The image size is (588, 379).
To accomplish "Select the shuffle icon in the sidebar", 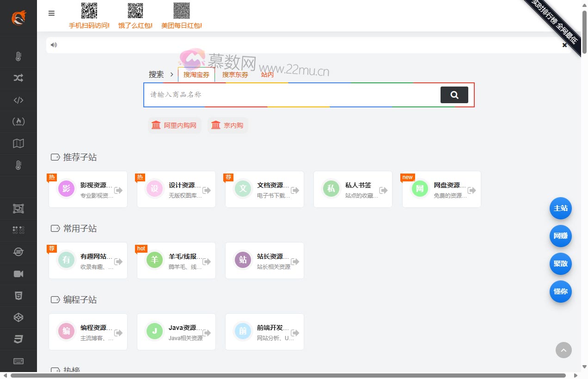I will 18,78.
